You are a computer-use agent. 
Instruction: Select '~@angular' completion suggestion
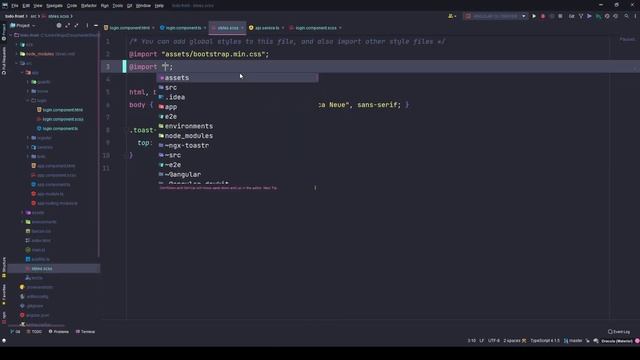coord(238,174)
